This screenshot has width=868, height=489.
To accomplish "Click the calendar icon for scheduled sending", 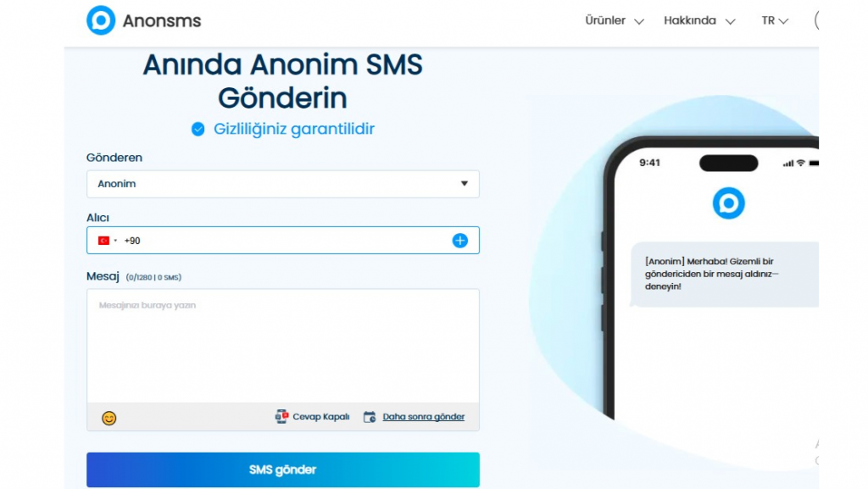I will tap(370, 417).
